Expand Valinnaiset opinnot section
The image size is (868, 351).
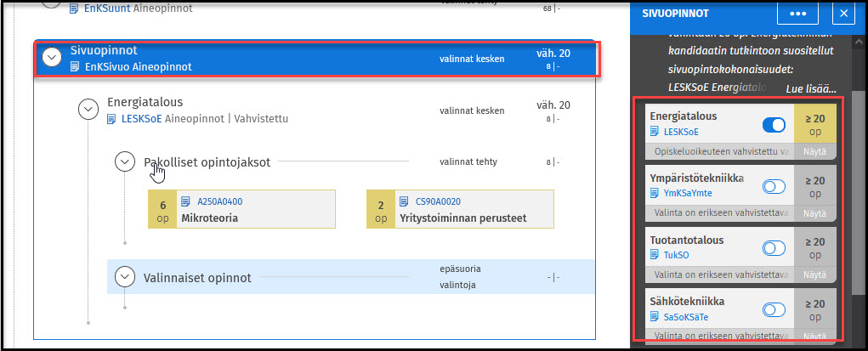coord(126,276)
